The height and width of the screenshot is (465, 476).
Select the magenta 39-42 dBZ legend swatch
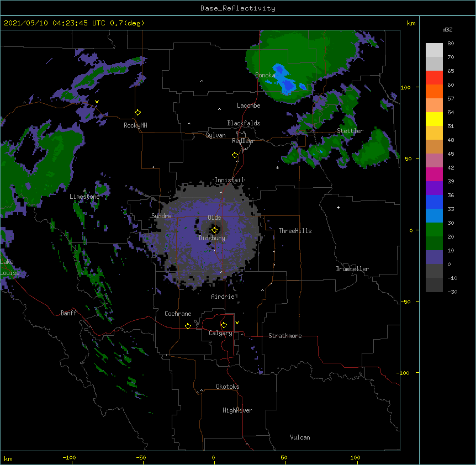[x=434, y=174]
